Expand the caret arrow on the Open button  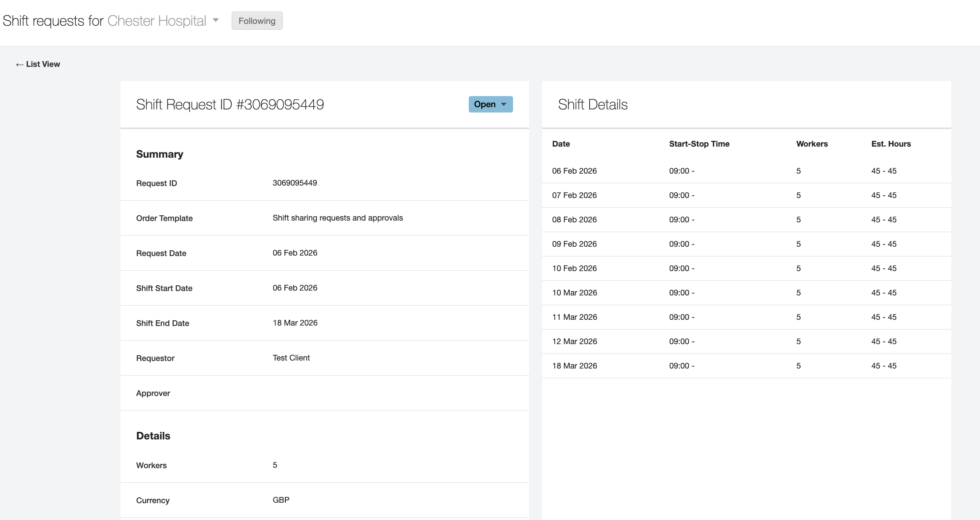pos(503,105)
